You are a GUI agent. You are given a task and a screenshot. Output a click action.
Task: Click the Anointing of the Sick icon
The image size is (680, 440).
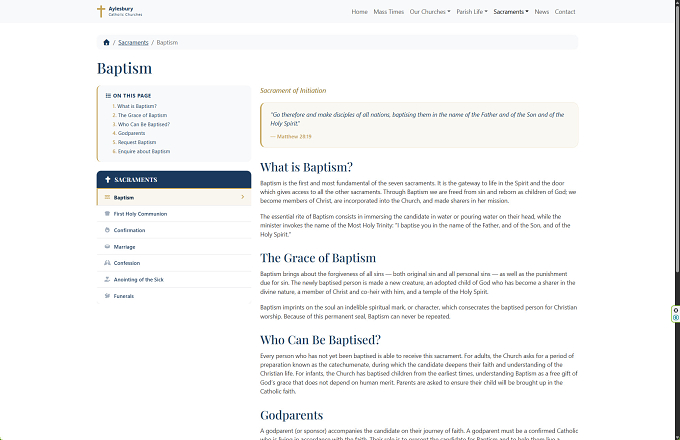(107, 280)
